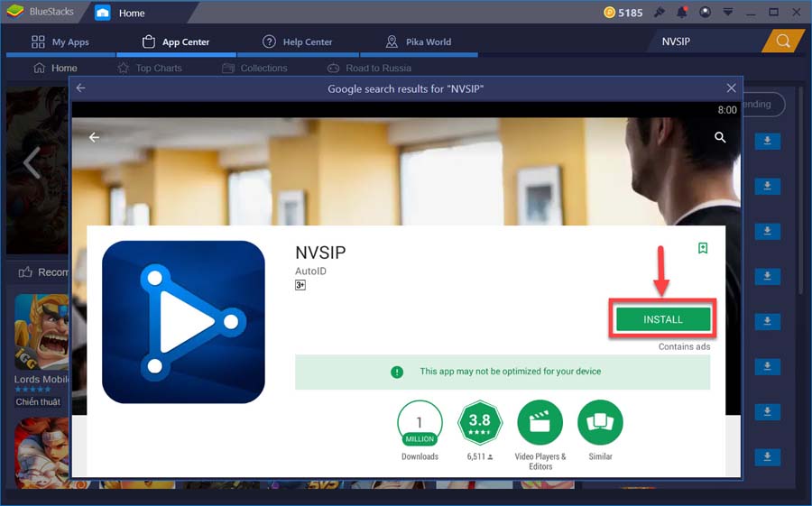Click the Home sub-navigation item

click(x=55, y=68)
